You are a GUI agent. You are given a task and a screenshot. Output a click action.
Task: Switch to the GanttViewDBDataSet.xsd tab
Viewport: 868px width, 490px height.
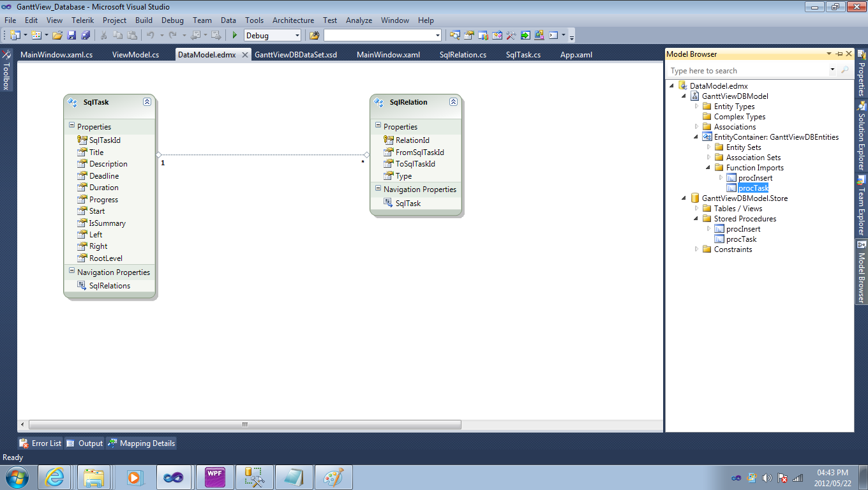pyautogui.click(x=296, y=55)
